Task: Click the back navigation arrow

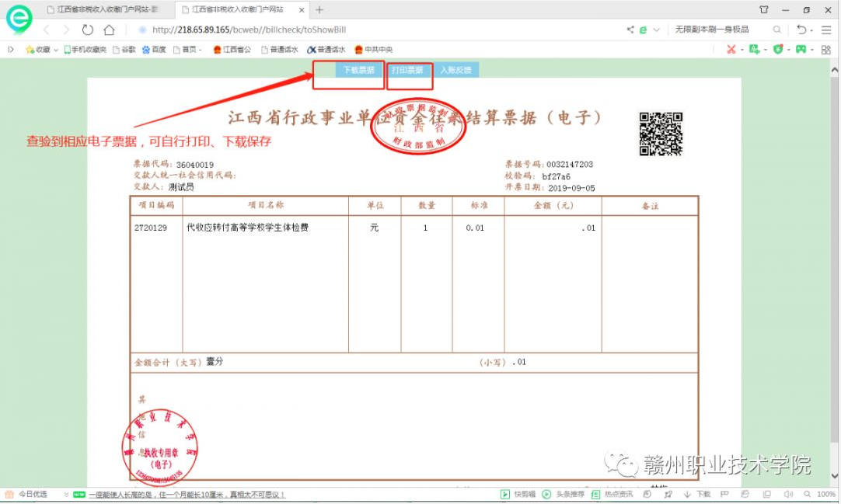Action: pos(47,30)
